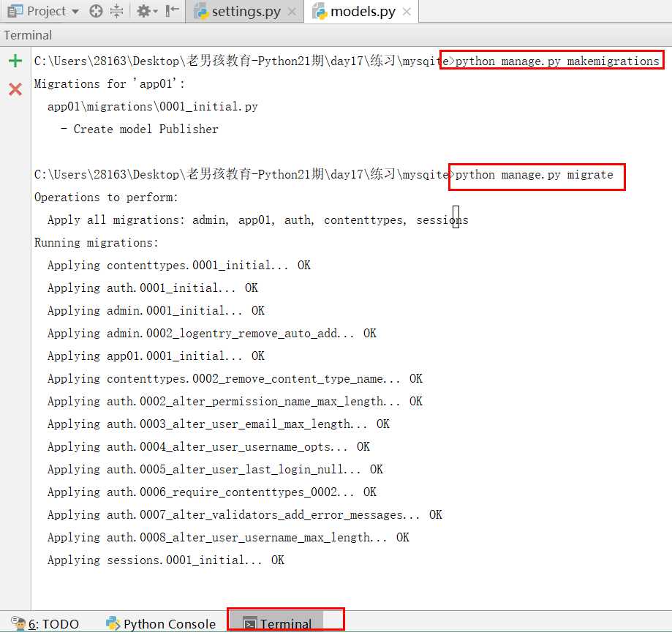Click the 'Running migrations:' line
This screenshot has width=672, height=638.
96,243
